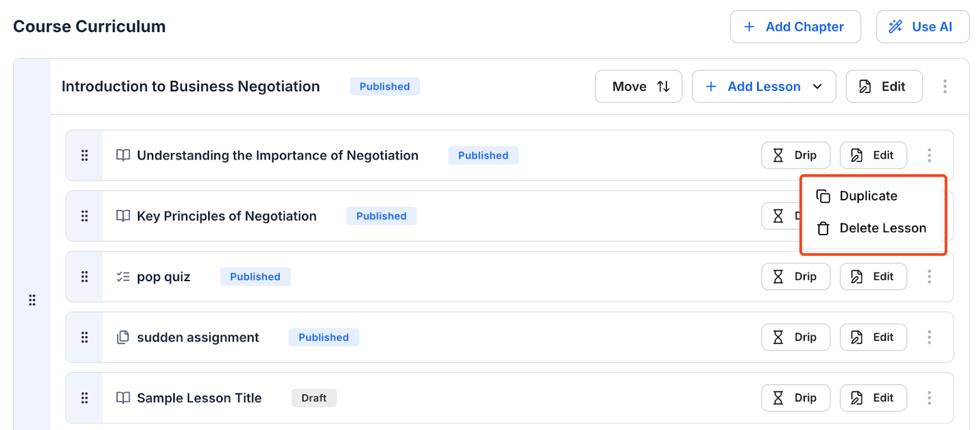Click drag handle for Understanding the Importance lesson
This screenshot has width=980, height=430.
[x=85, y=156]
